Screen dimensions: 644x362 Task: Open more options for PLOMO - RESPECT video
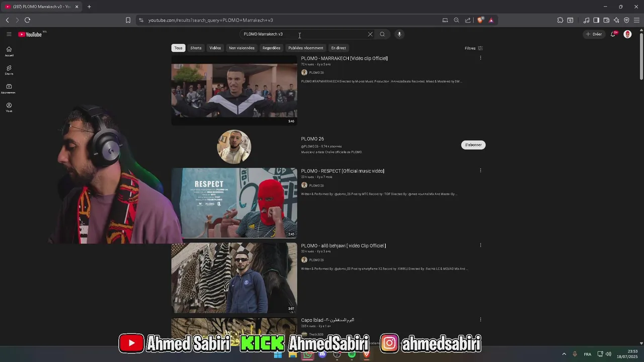point(480,170)
